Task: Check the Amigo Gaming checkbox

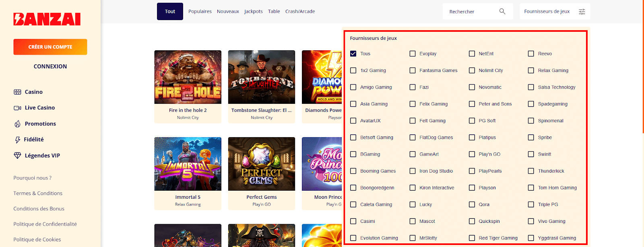Action: point(353,87)
